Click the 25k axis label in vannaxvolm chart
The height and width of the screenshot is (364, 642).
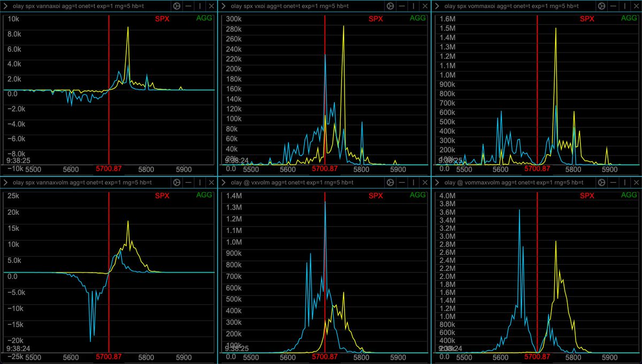coord(14,196)
